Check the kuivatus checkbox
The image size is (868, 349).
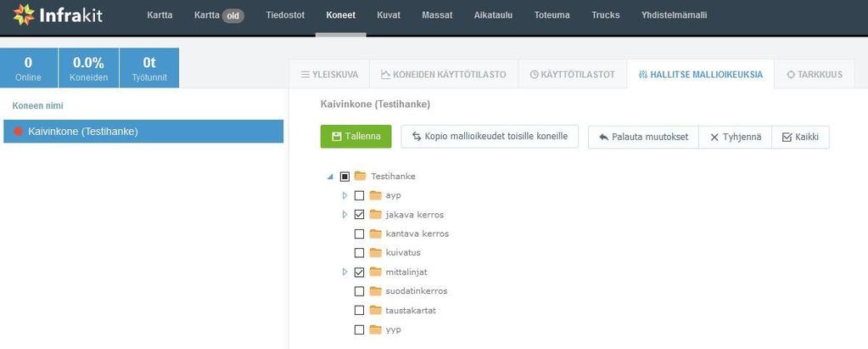pos(359,252)
